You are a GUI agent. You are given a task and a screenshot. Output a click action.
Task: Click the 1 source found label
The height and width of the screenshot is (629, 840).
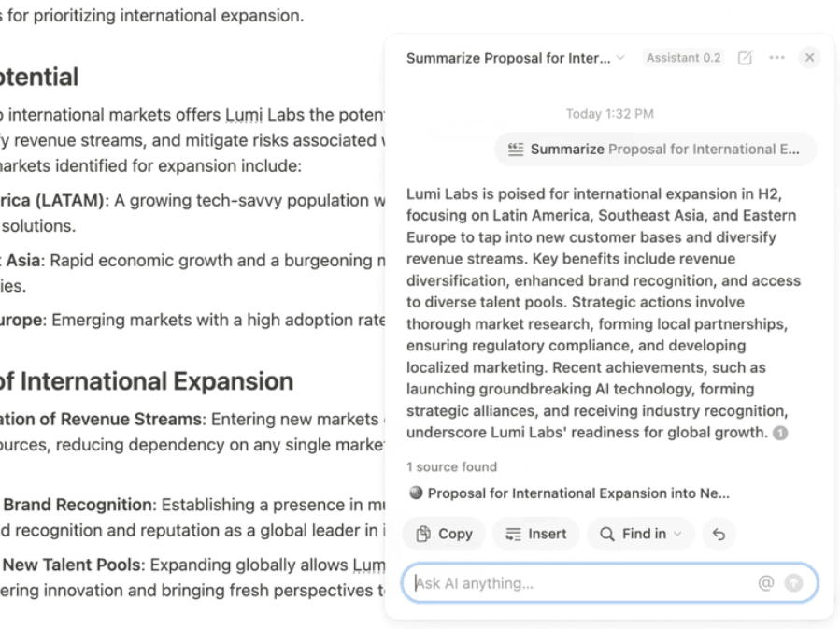[x=451, y=467]
